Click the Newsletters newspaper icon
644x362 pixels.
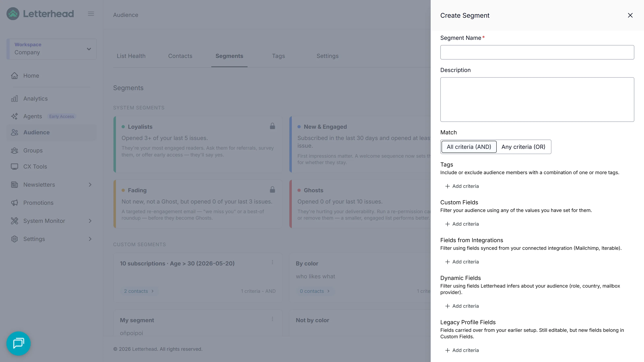(x=14, y=185)
